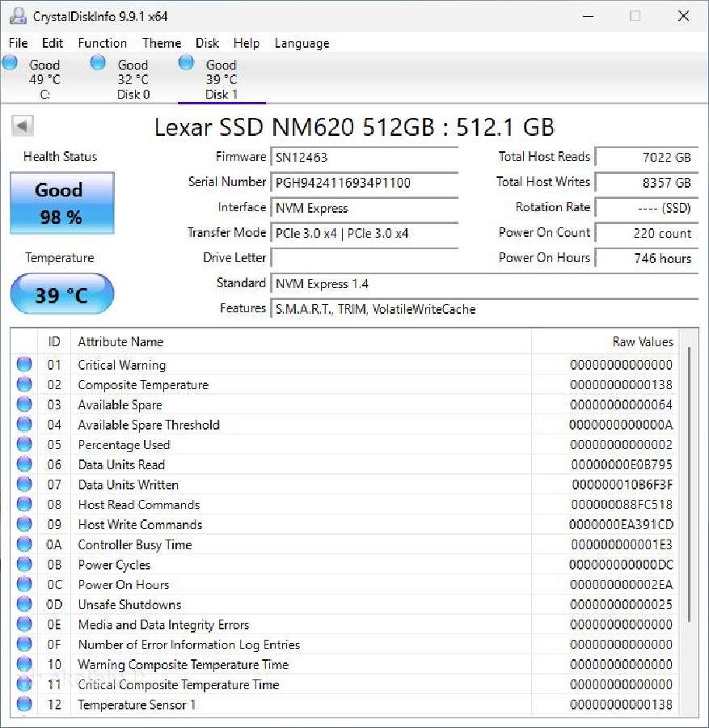Click the Interface field NVM Express

365,208
